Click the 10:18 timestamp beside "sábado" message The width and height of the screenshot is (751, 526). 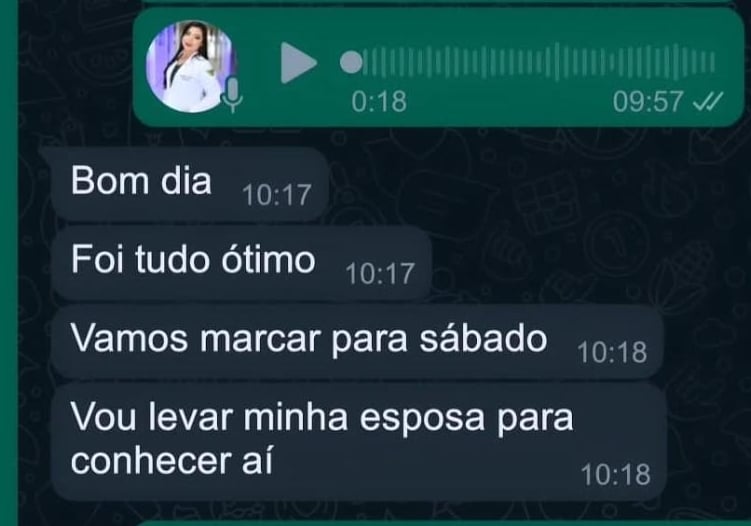tap(612, 353)
